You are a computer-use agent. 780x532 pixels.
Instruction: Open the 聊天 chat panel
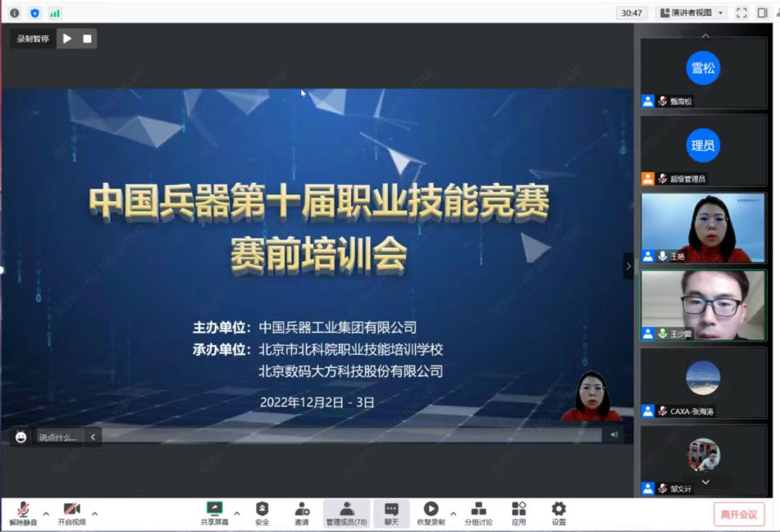pos(391,512)
